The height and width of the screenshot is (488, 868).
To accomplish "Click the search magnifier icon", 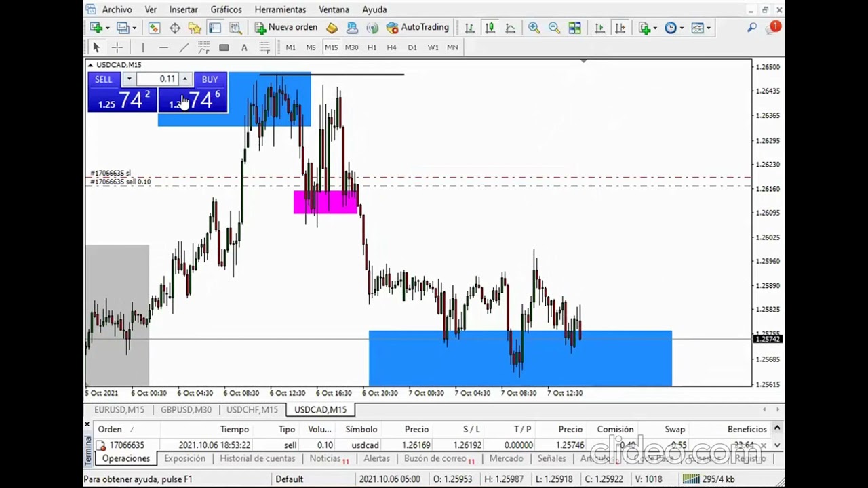I will tap(752, 28).
